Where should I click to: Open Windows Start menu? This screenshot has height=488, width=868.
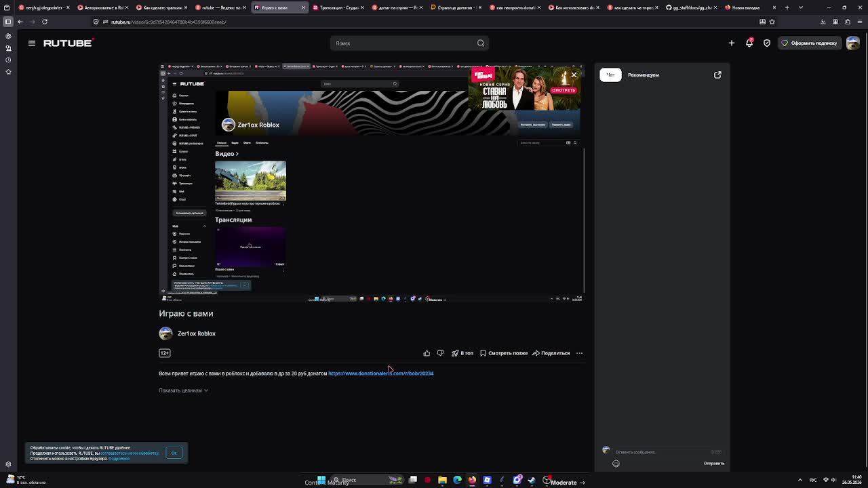point(321,480)
